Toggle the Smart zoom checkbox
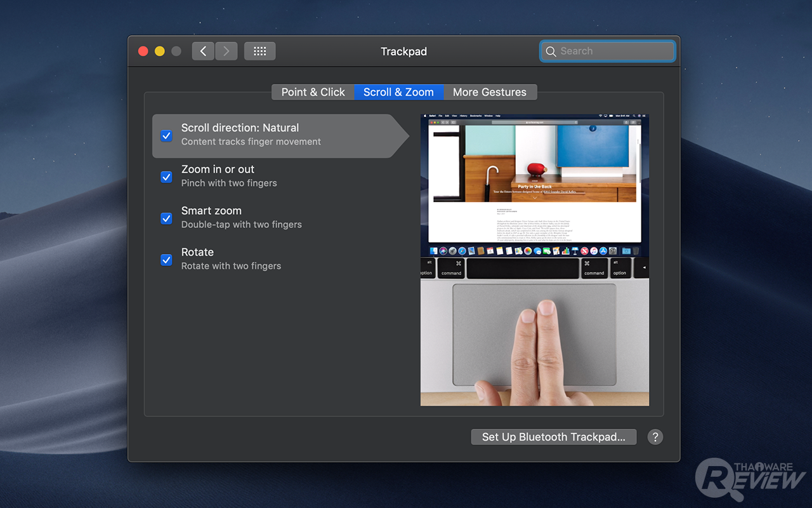 [166, 218]
